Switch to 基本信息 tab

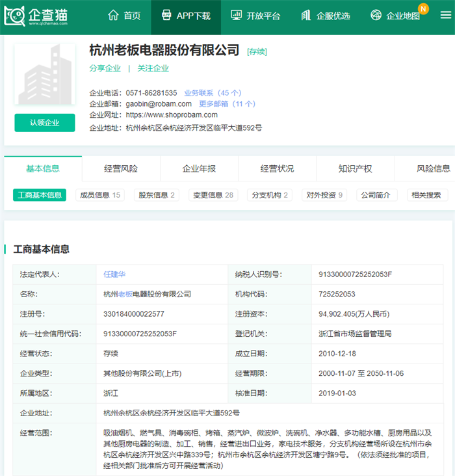43,168
